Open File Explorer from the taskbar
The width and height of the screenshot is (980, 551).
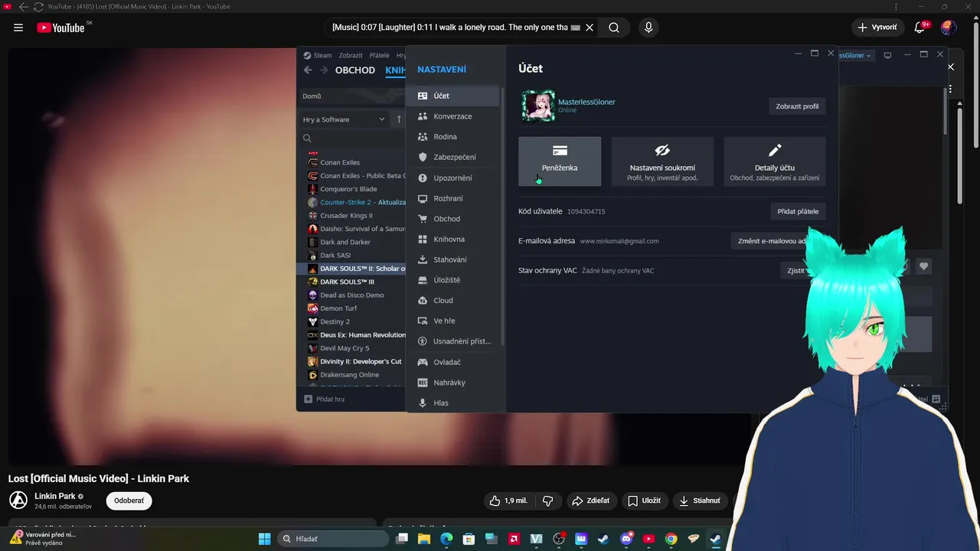(423, 539)
